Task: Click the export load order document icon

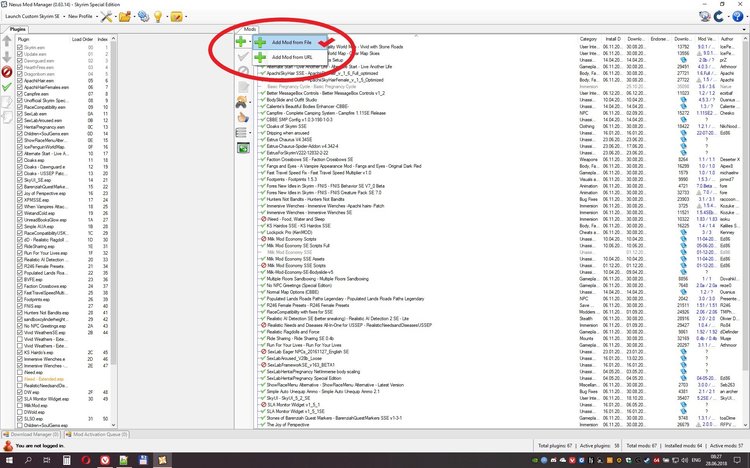Action: (x=7, y=101)
